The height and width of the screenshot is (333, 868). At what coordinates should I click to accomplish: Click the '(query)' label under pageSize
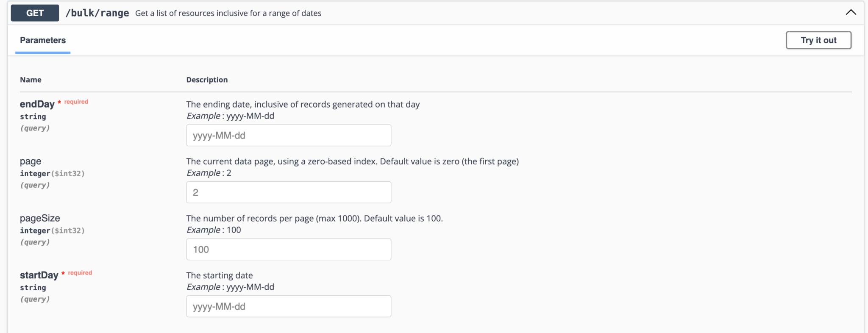click(x=35, y=242)
